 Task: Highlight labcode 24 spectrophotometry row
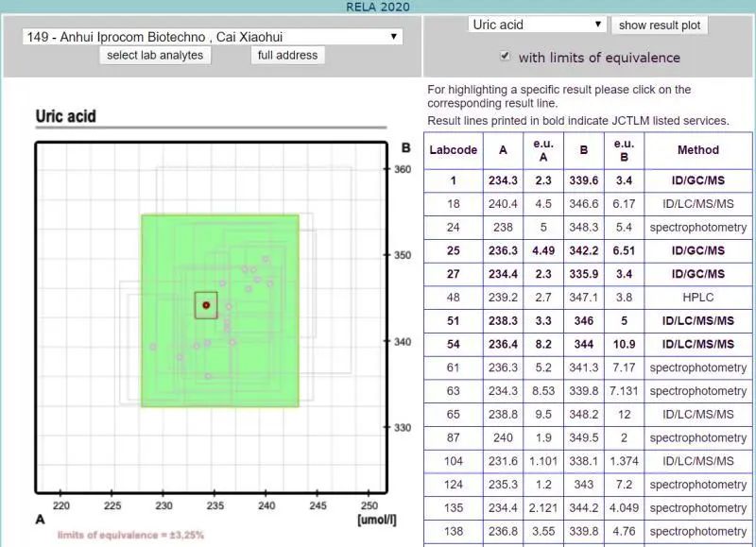tap(586, 228)
